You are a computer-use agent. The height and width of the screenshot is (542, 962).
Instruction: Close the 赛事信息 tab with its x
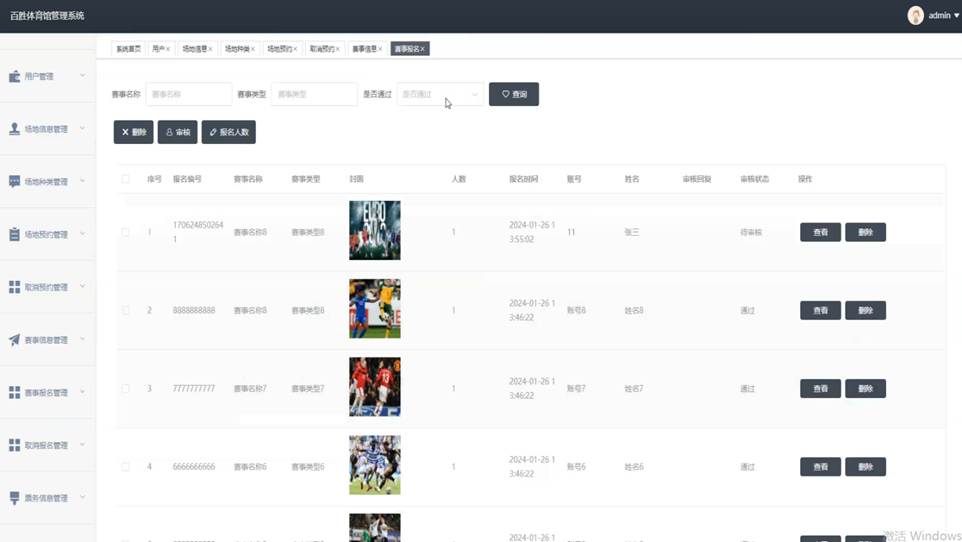point(379,49)
